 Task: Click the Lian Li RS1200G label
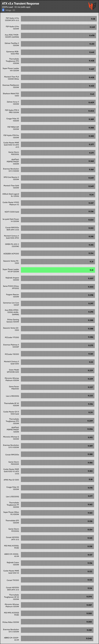(12, 396)
